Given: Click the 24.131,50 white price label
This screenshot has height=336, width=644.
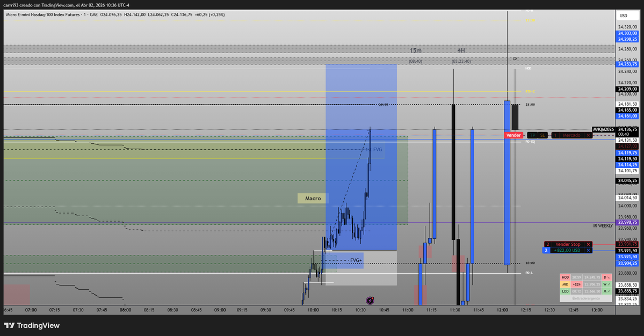Looking at the screenshot, I should (x=627, y=140).
